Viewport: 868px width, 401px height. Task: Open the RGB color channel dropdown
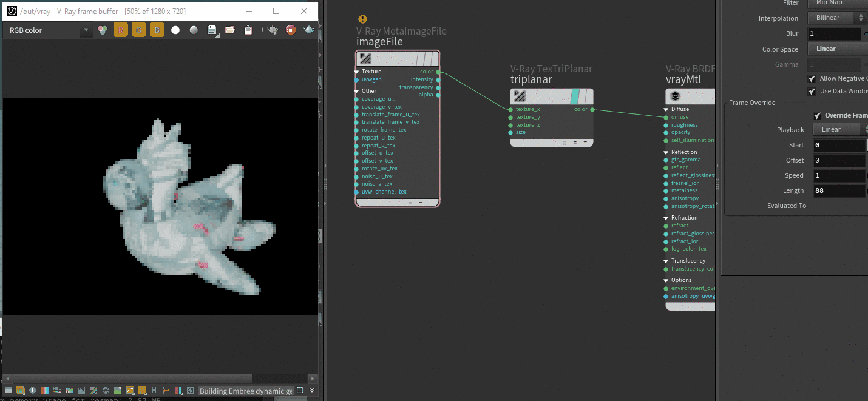[x=47, y=30]
